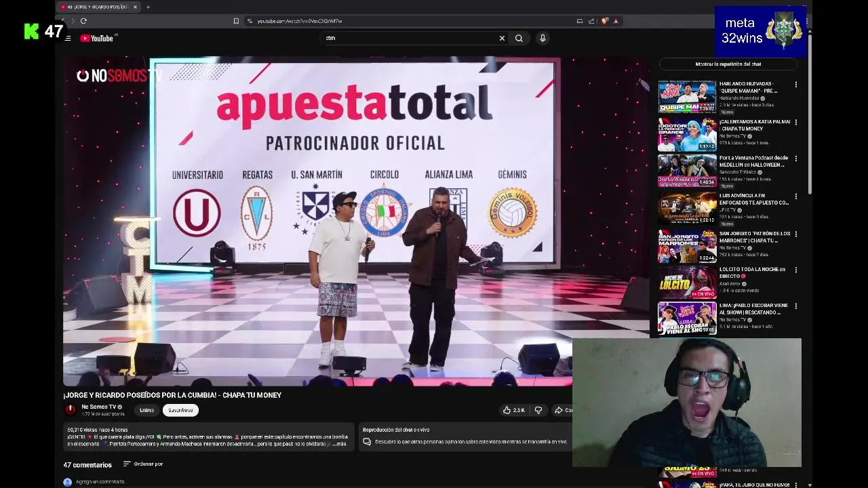
Task: Open Por La Ventana Podcast thumbnail
Action: click(687, 171)
